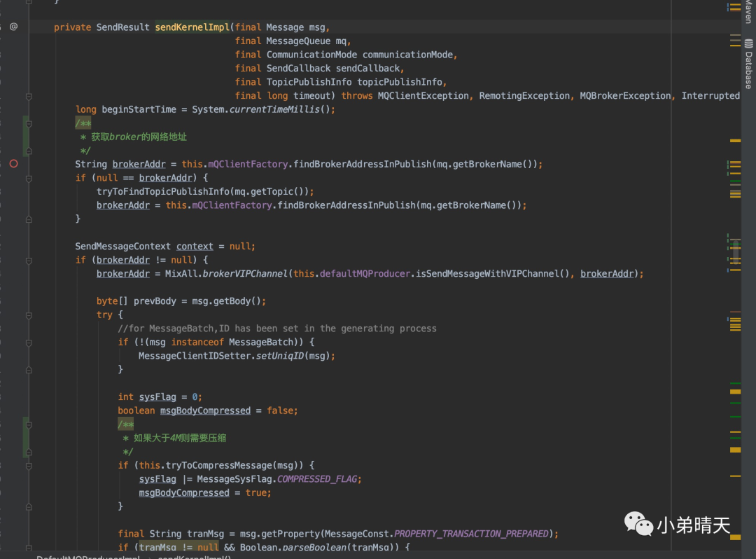This screenshot has height=559, width=756.
Task: Click msgBodyCompressed in the boolean declaration
Action: (x=205, y=411)
